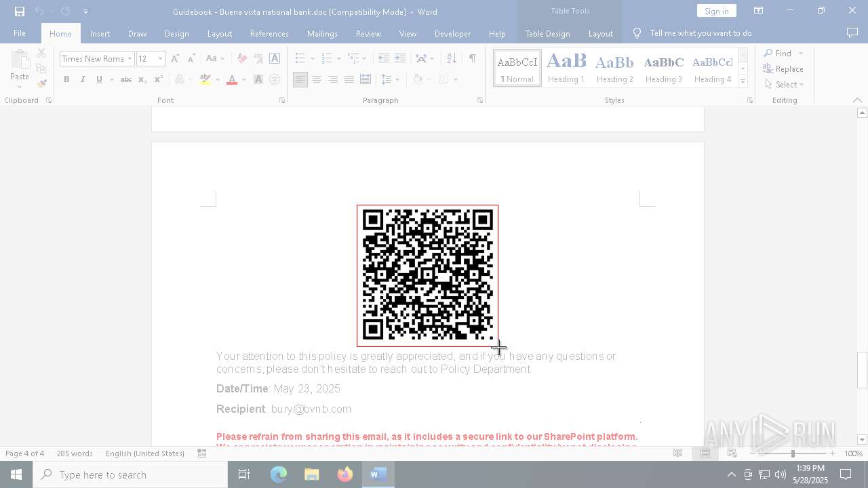Switch to the Read Mode view icon

(677, 453)
